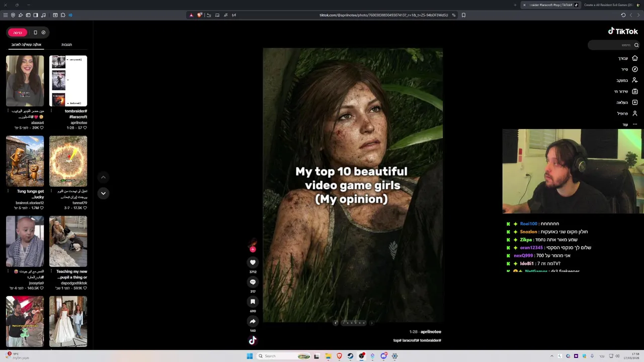
Task: Open browser extensions puzzle icon
Action: pos(63,15)
